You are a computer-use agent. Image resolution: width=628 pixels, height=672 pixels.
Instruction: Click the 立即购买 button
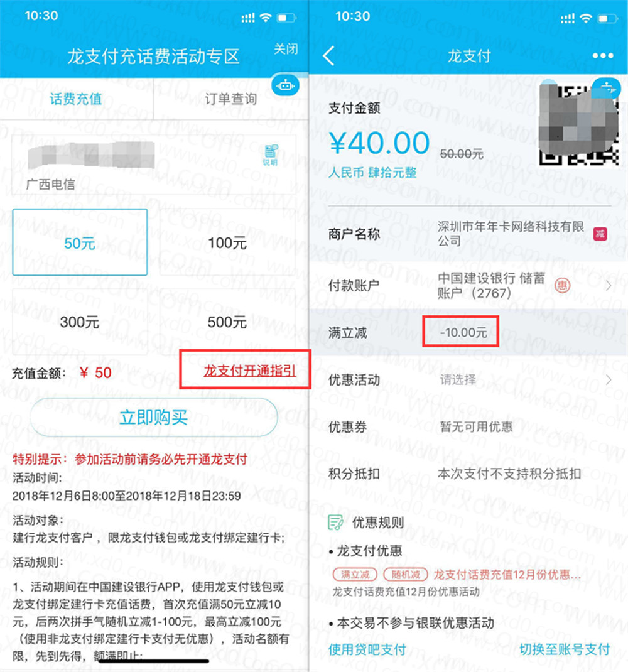point(154,418)
